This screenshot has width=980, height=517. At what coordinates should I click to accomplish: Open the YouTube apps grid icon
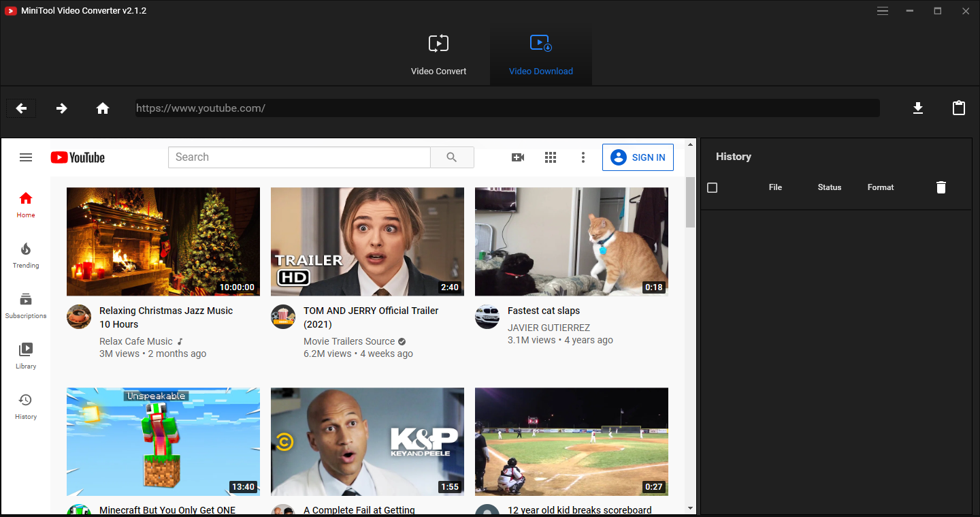(551, 157)
